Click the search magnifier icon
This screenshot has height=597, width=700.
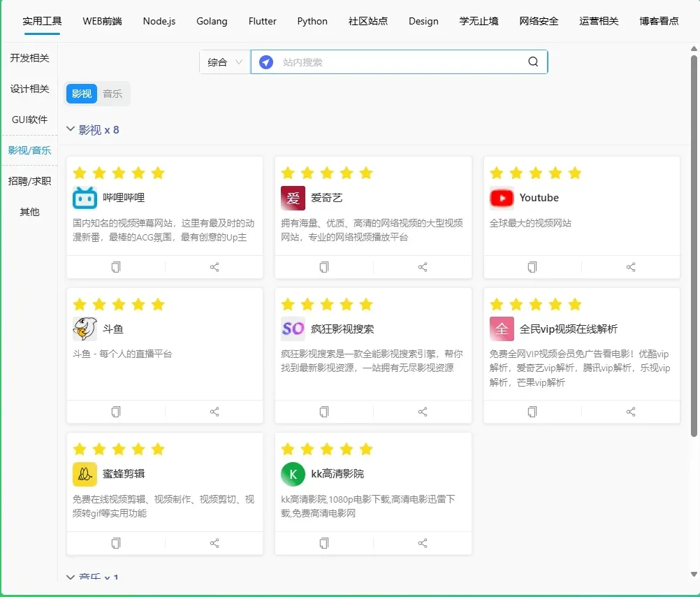(x=533, y=62)
